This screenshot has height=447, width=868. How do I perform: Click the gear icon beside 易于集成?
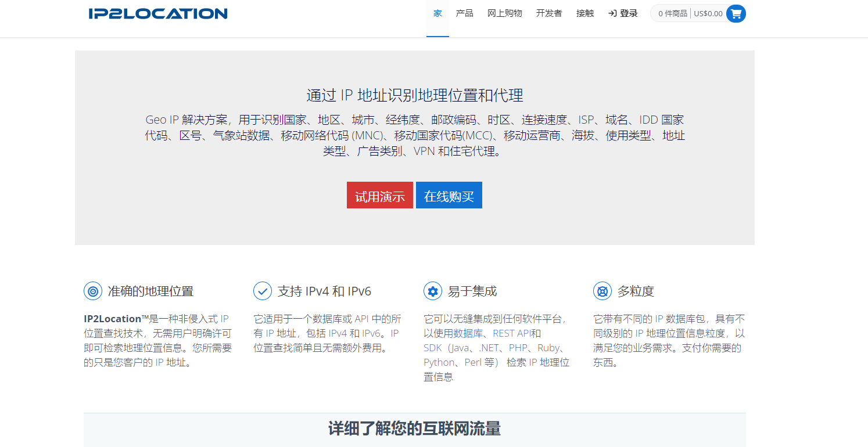pos(433,291)
